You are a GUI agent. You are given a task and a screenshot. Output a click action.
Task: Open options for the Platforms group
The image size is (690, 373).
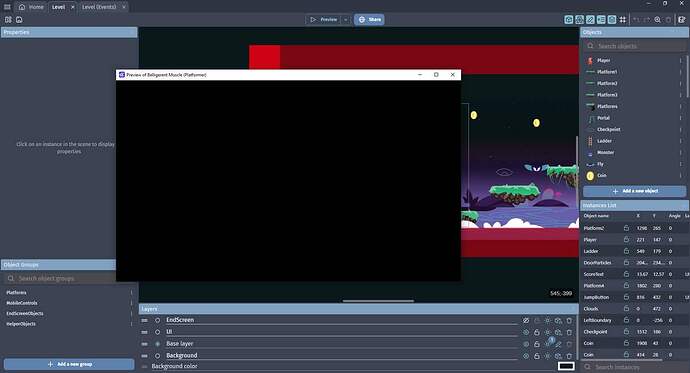(x=131, y=293)
